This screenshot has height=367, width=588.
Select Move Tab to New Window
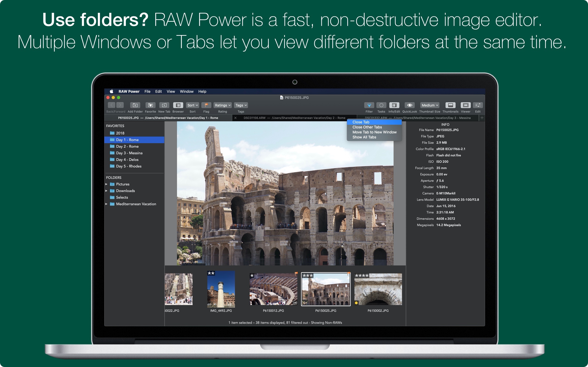(373, 132)
